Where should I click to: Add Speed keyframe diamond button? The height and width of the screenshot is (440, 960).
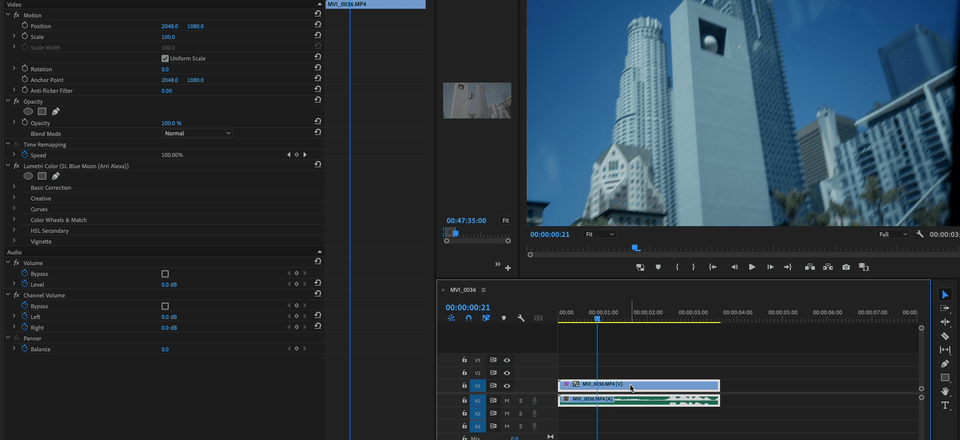click(297, 155)
